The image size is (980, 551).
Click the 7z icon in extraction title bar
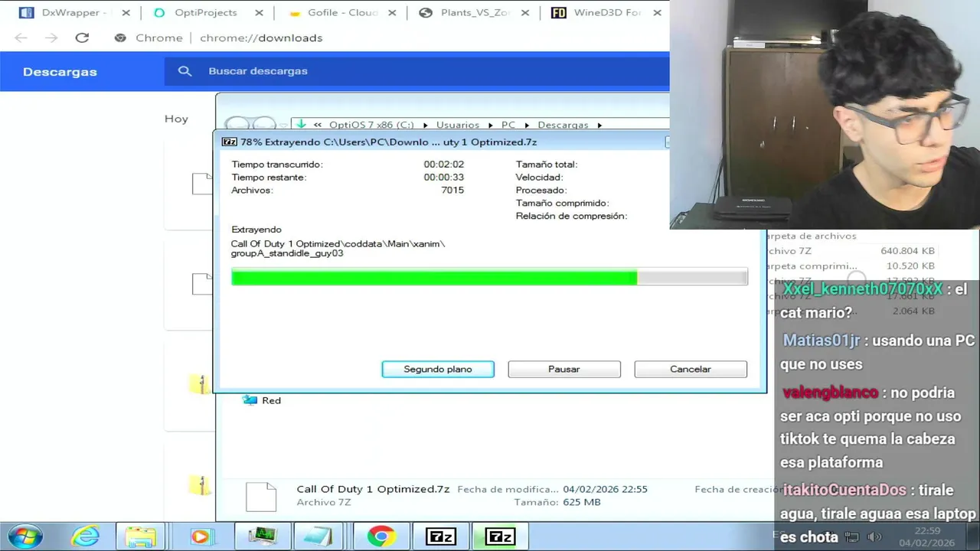click(x=229, y=142)
